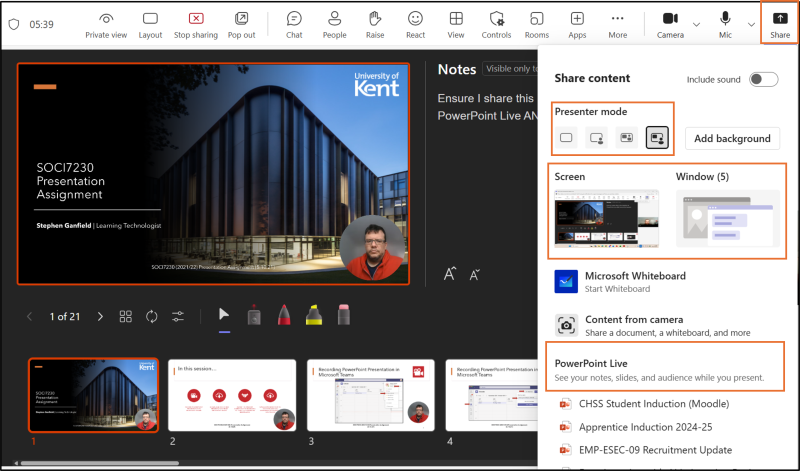Select the cursor pointer tool

(x=224, y=315)
